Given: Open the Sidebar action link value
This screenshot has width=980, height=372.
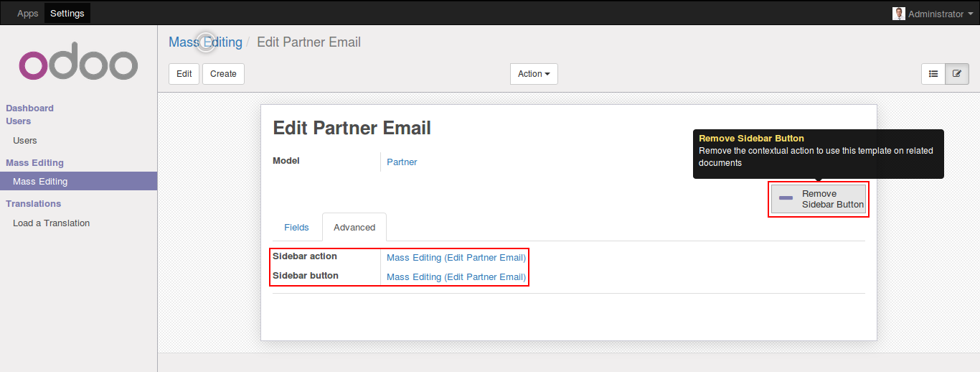Looking at the screenshot, I should click(x=456, y=257).
